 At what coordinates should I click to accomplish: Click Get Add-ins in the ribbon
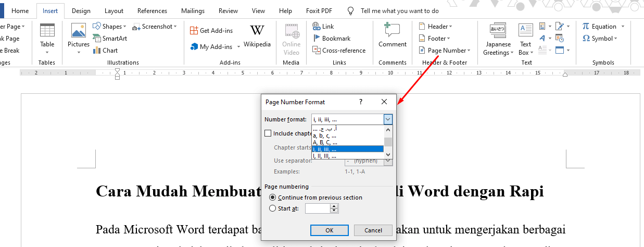pos(211,31)
